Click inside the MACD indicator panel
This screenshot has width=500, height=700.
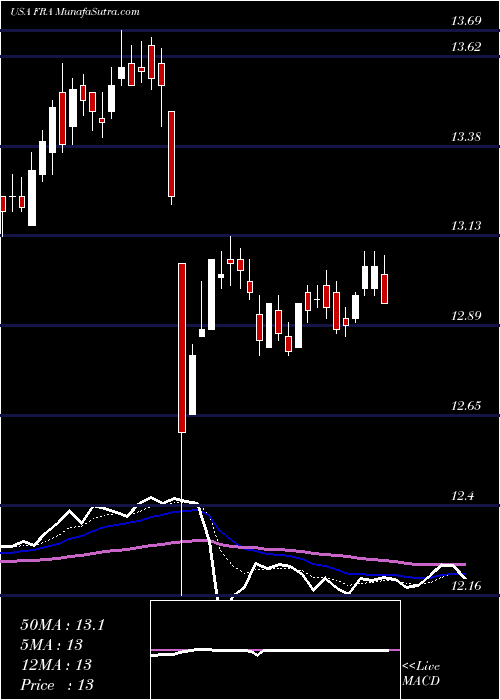pyautogui.click(x=275, y=650)
